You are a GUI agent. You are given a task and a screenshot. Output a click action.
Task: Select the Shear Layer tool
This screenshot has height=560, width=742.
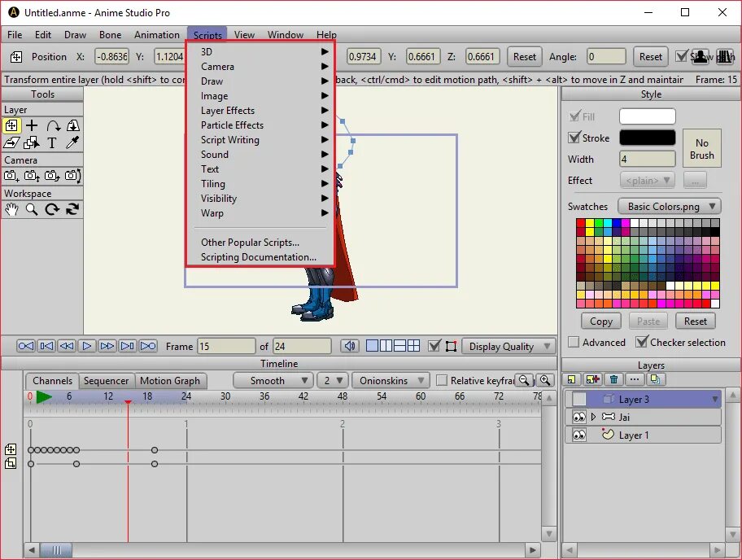(11, 142)
